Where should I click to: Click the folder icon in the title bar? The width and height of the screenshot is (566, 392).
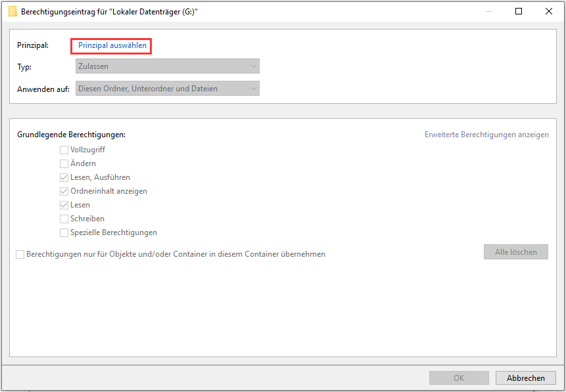click(x=12, y=12)
